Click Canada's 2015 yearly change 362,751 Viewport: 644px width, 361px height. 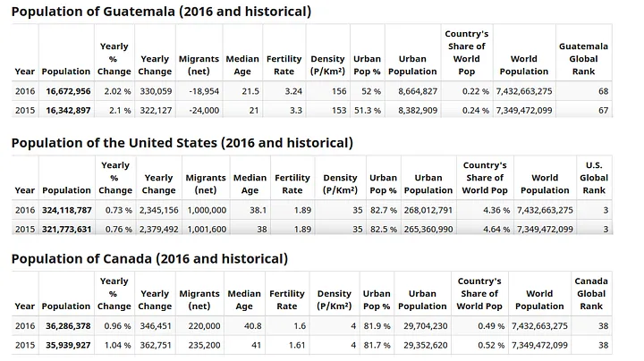tap(155, 345)
